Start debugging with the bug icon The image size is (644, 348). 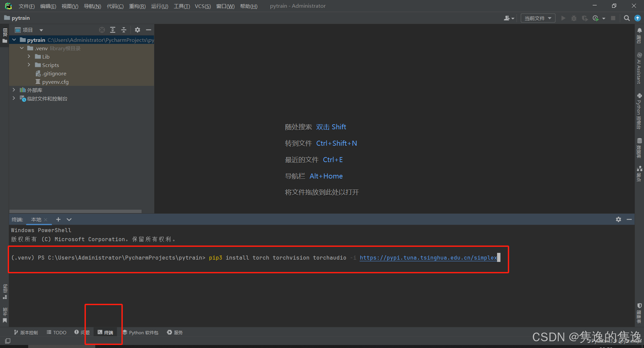click(x=574, y=18)
